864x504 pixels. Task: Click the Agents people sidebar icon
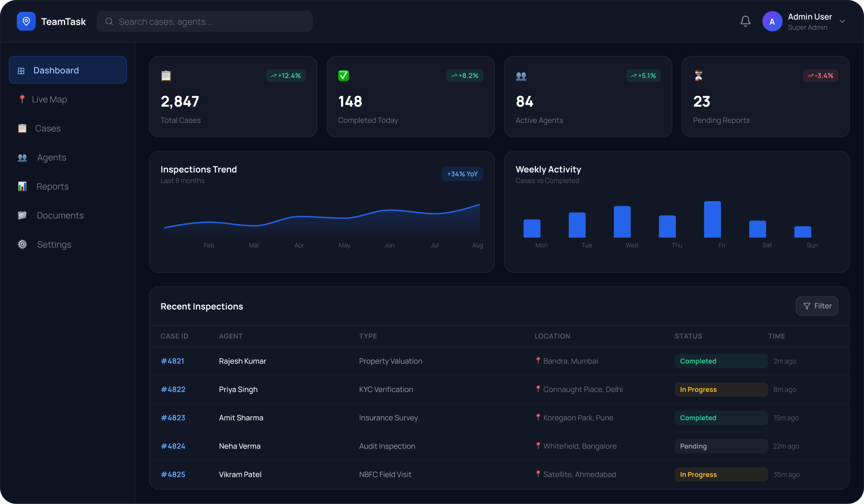click(x=22, y=158)
